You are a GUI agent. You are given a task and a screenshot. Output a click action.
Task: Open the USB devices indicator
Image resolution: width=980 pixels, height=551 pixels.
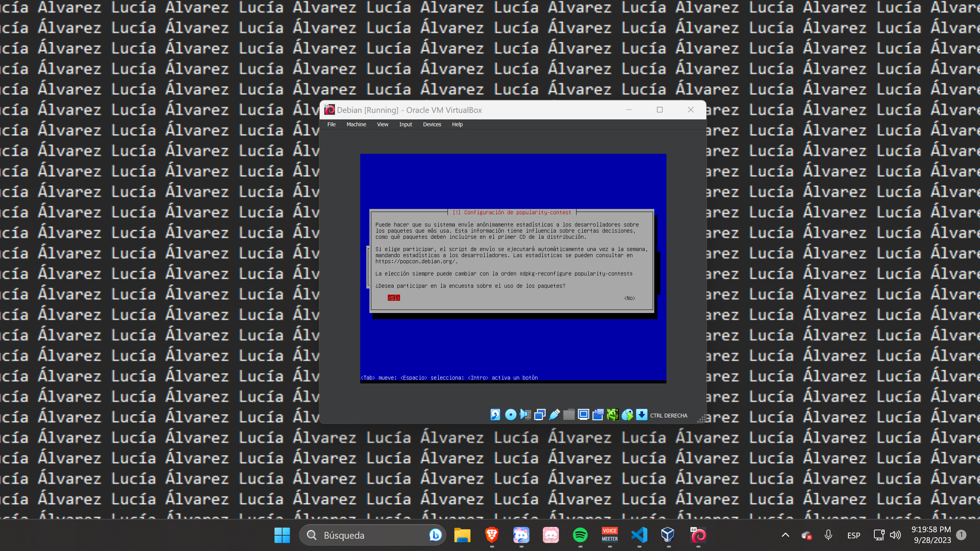554,415
